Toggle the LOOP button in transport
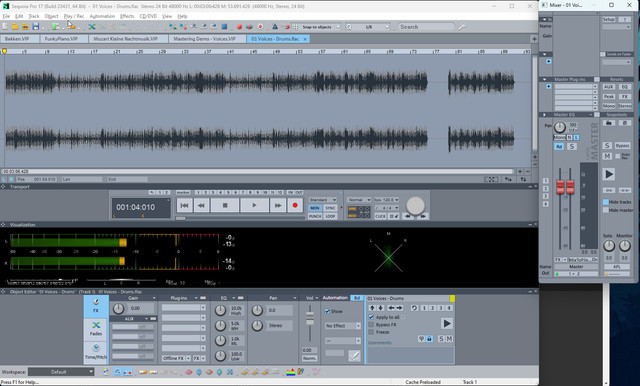Screen dimensions: 640x386 click(330, 216)
